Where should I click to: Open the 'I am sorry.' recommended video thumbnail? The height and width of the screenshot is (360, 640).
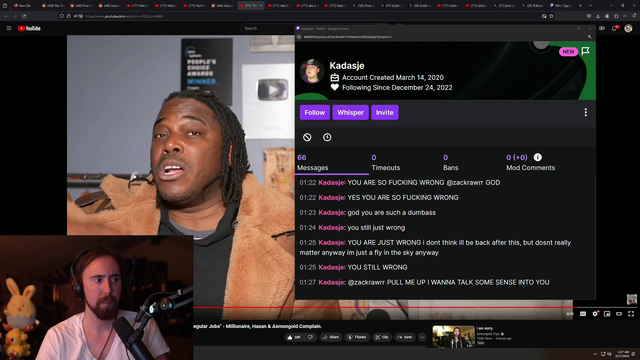click(x=453, y=337)
